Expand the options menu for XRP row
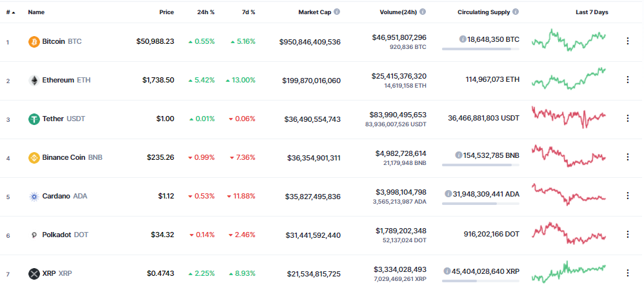Screen dimensions: 644x290 [627, 273]
